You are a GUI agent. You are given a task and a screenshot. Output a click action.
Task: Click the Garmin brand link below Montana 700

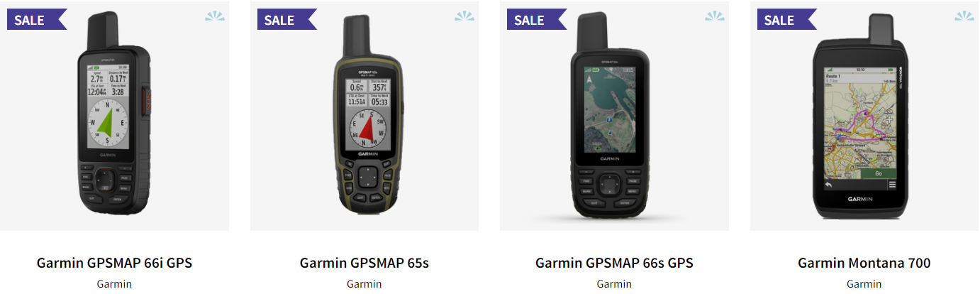point(864,284)
